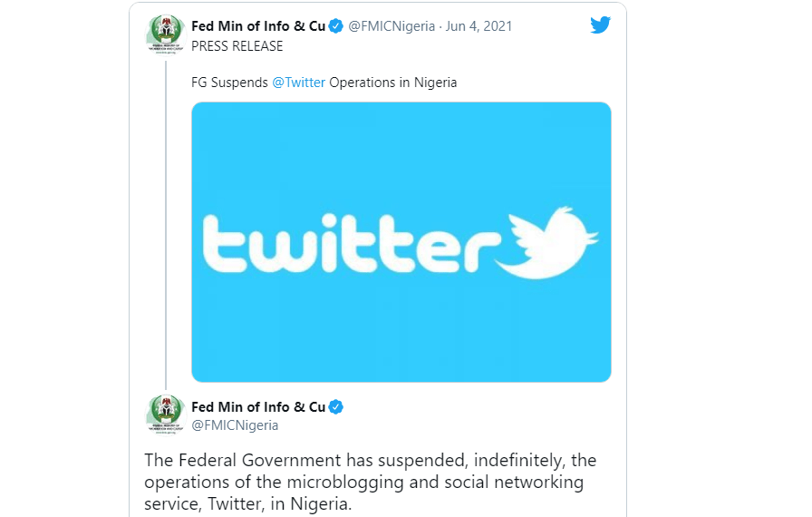The image size is (812, 517).
Task: Open the blue Twitter wordmark image
Action: pos(401,242)
